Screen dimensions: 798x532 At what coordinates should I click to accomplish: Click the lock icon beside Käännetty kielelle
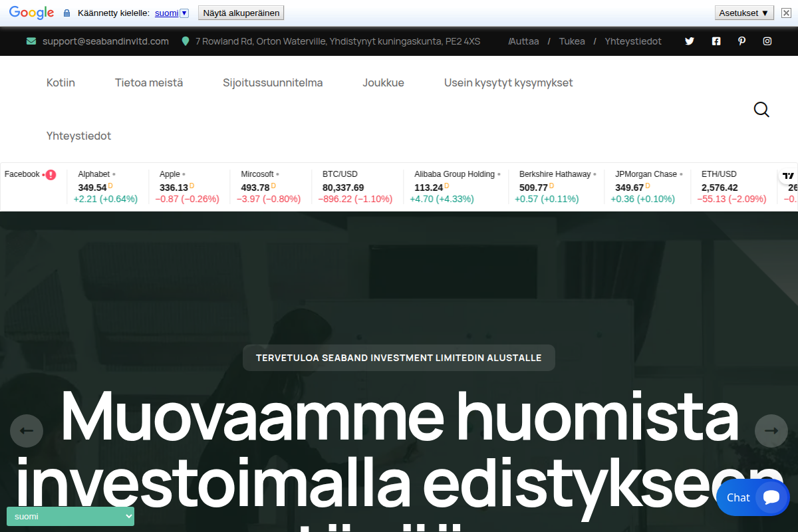point(66,13)
